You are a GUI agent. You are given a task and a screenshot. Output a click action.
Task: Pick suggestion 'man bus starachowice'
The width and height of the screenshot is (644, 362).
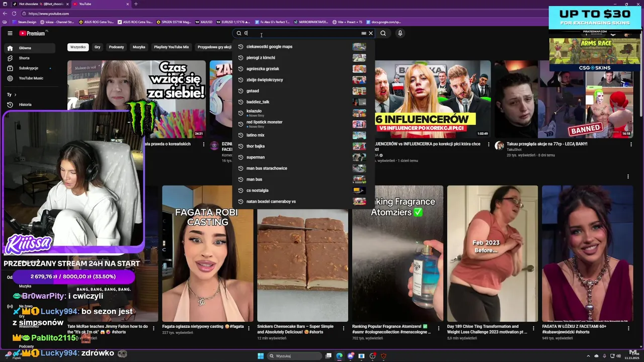303,168
